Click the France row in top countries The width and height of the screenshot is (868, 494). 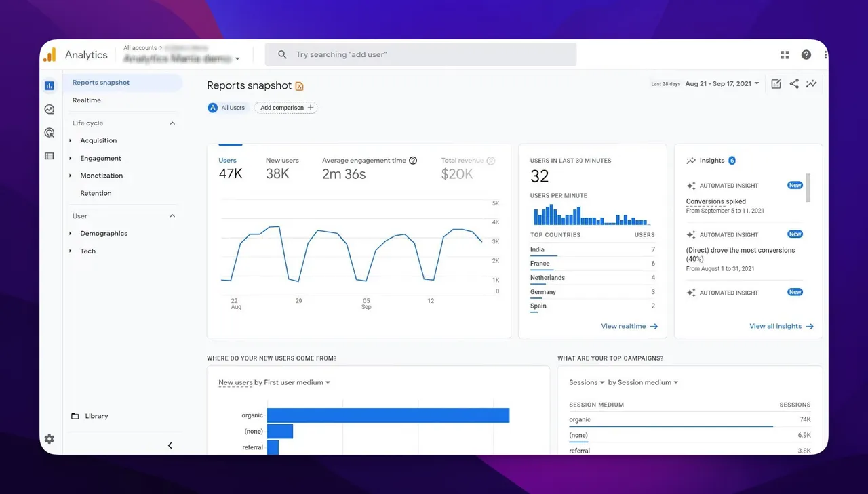592,264
